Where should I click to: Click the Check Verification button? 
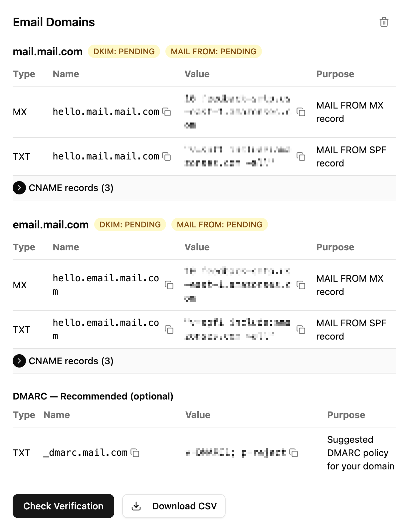coord(63,506)
